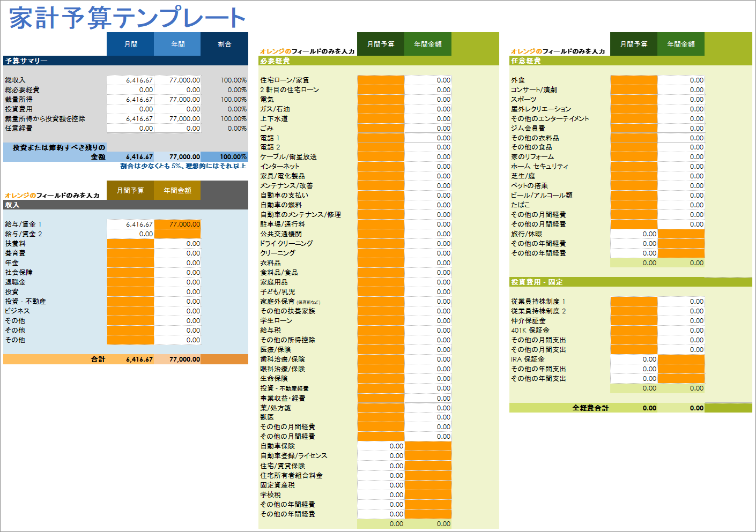Click orange monthly cell for ジム会員費
This screenshot has width=756, height=532.
634,128
